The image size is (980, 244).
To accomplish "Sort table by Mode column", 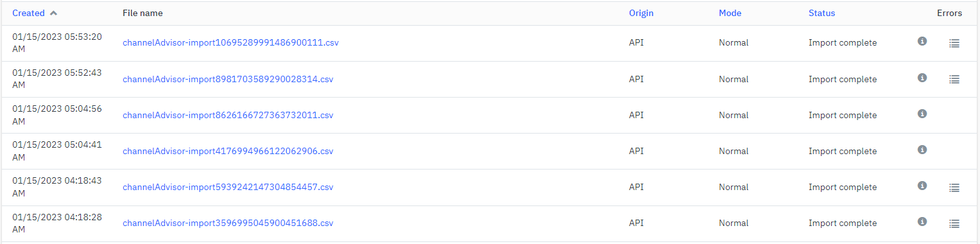I will [730, 13].
